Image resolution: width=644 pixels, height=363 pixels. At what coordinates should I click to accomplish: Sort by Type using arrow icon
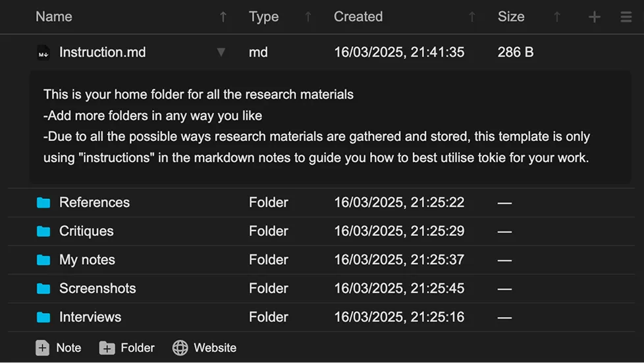pos(308,17)
